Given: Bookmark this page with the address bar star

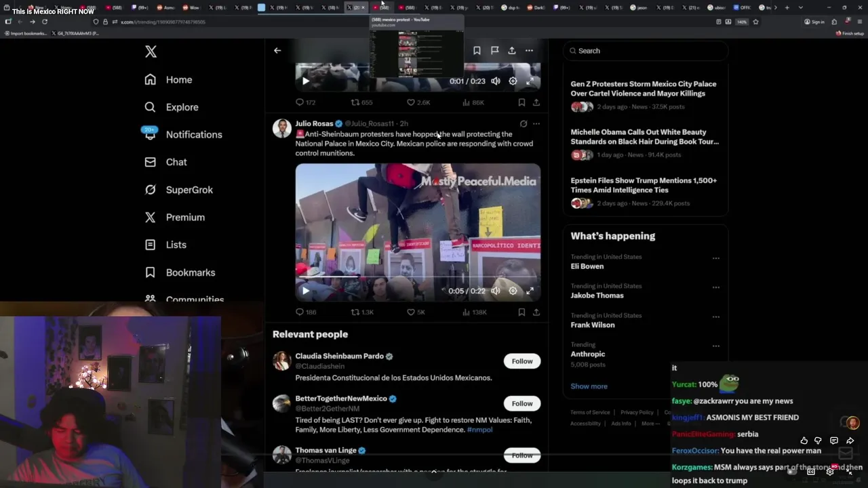Looking at the screenshot, I should tap(755, 22).
